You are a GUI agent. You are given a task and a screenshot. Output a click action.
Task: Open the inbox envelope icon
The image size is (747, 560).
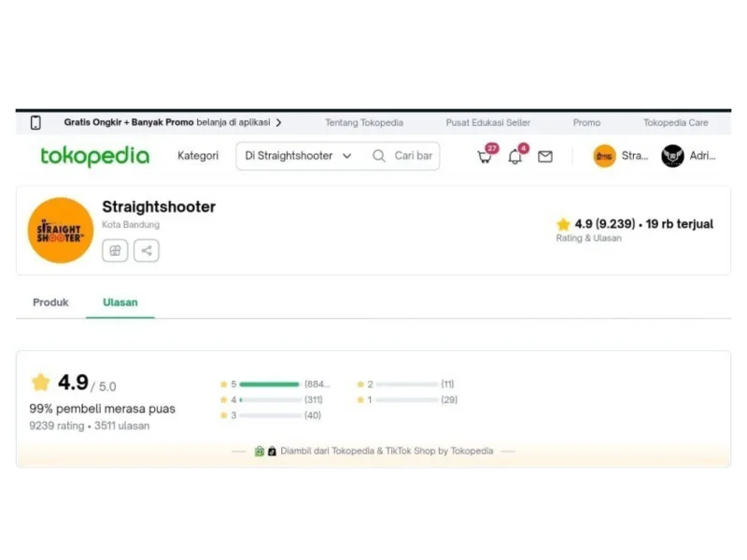pyautogui.click(x=545, y=156)
